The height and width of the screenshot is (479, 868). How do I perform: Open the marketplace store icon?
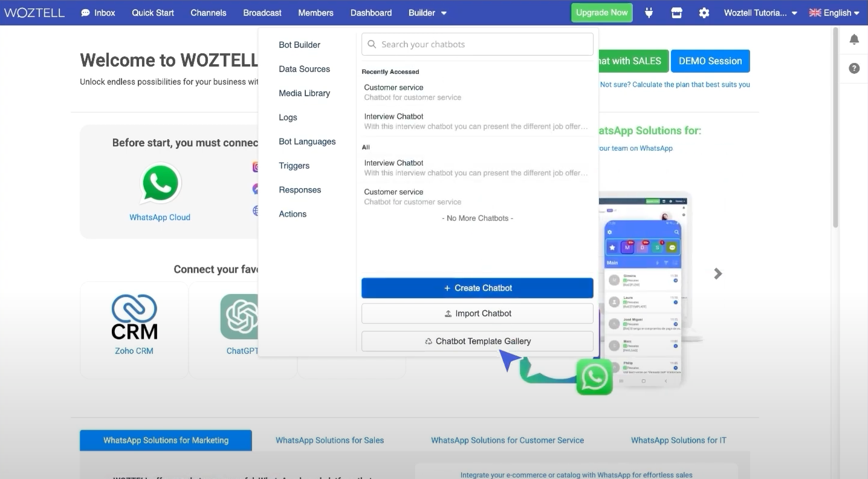676,13
